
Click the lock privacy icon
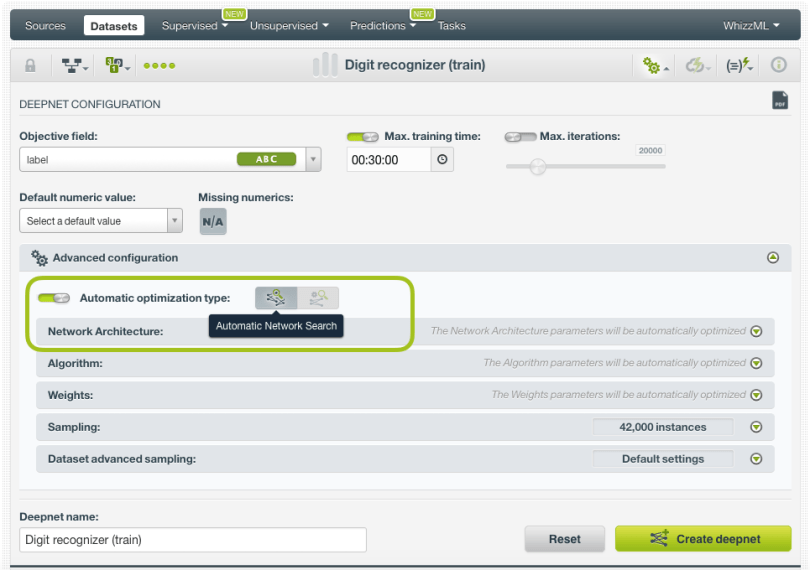[x=30, y=65]
